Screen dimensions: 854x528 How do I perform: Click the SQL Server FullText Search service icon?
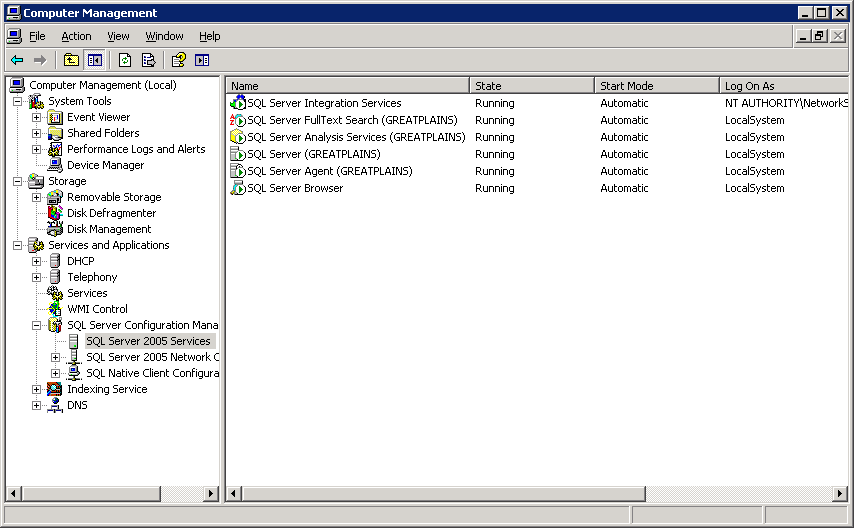tap(238, 120)
